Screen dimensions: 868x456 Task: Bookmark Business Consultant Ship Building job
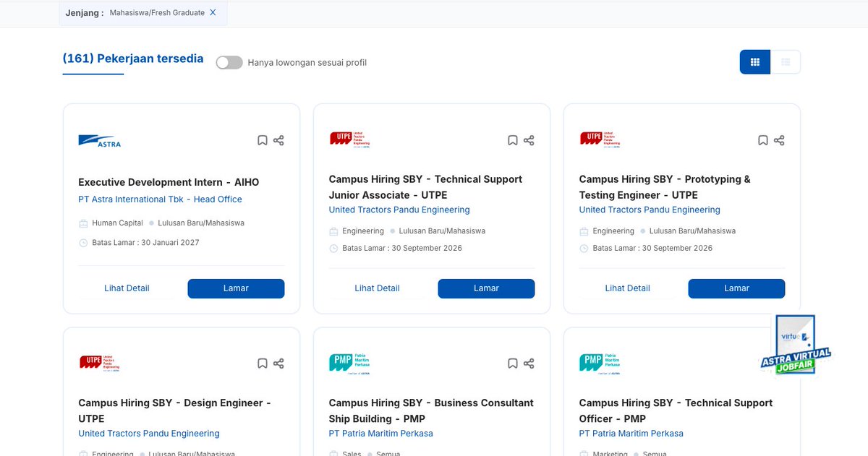point(513,363)
